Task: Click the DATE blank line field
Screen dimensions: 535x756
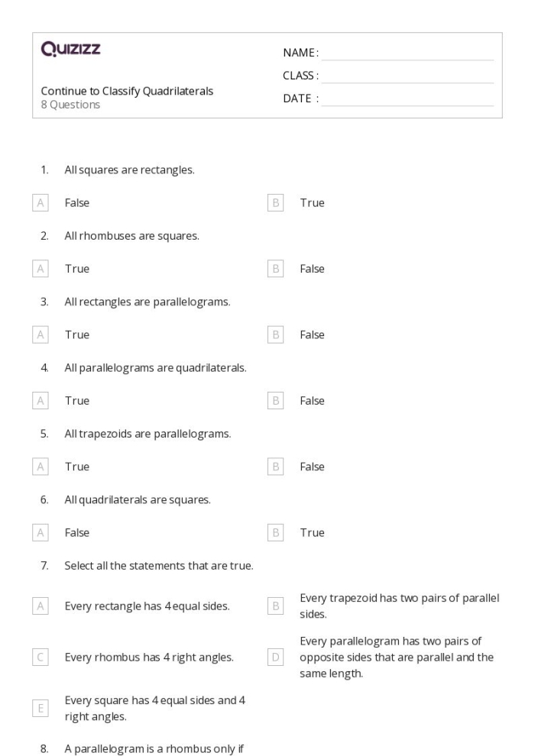Action: [x=407, y=100]
